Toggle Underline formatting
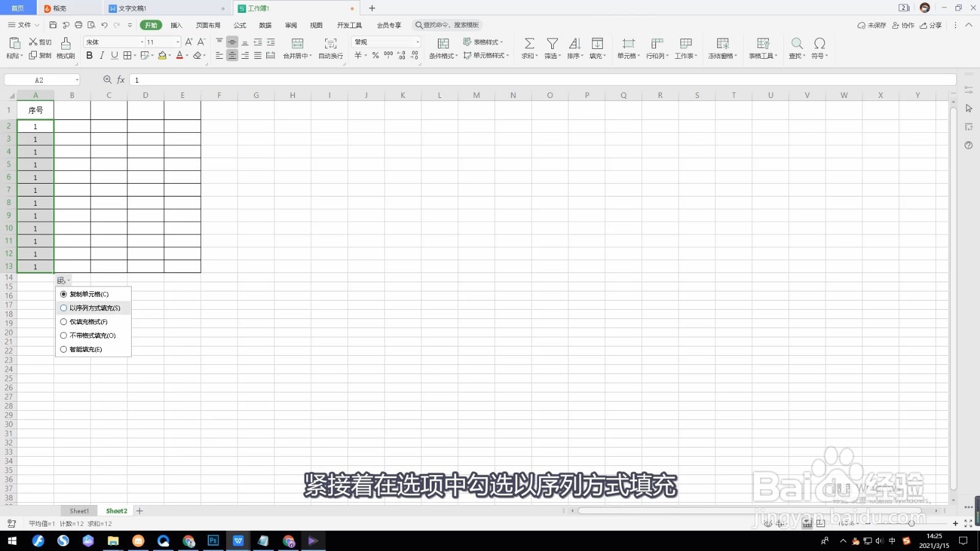980x551 pixels. [x=115, y=55]
